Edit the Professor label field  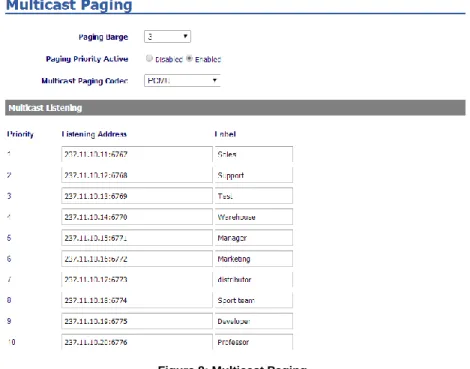254,342
